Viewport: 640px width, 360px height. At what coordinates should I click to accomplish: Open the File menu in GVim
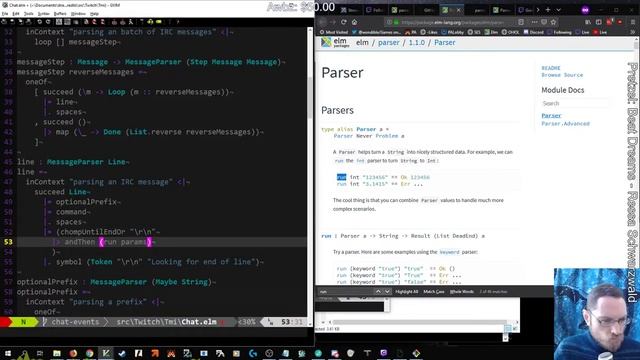pyautogui.click(x=5, y=13)
